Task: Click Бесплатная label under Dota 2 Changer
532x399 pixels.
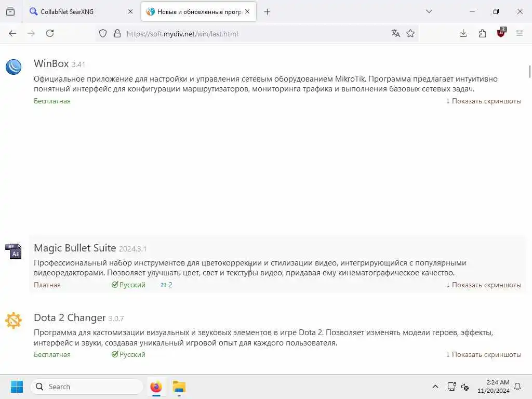Action: click(52, 354)
